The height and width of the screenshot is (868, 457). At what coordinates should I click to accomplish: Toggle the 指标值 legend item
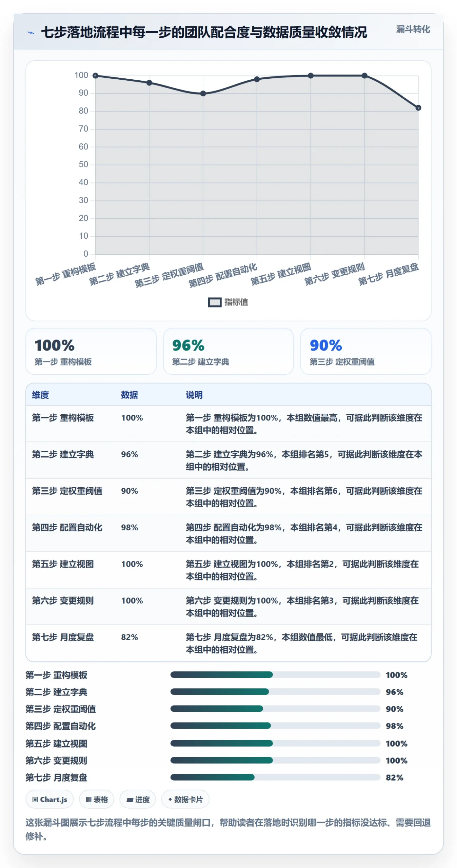[x=228, y=302]
